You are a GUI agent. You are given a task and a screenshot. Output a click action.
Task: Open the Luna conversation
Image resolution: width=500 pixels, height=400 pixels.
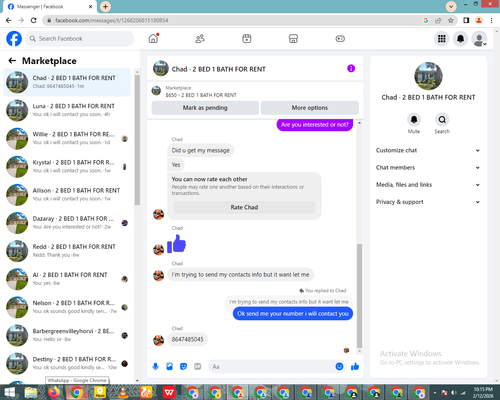[x=67, y=110]
